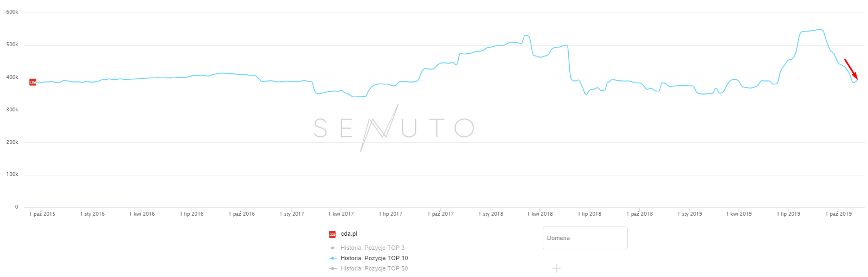
Task: Hide the Historia: Pozycje TOP 10 series
Action: coord(374,258)
